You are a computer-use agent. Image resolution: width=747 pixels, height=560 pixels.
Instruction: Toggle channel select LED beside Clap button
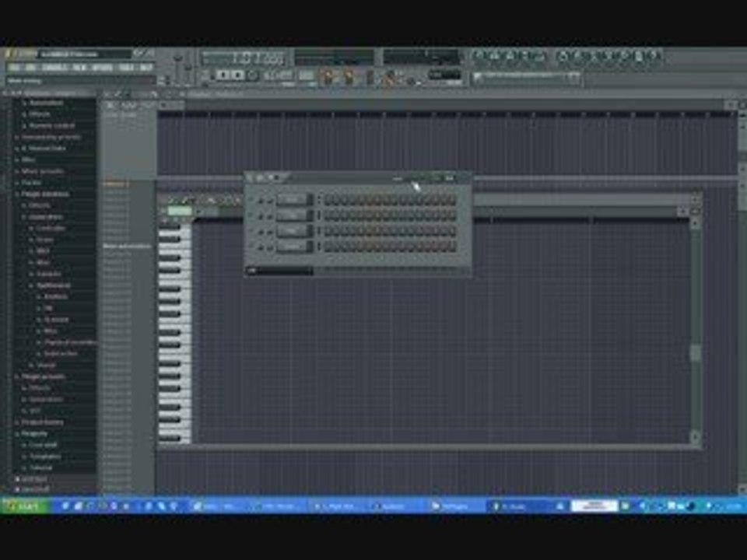pyautogui.click(x=319, y=215)
